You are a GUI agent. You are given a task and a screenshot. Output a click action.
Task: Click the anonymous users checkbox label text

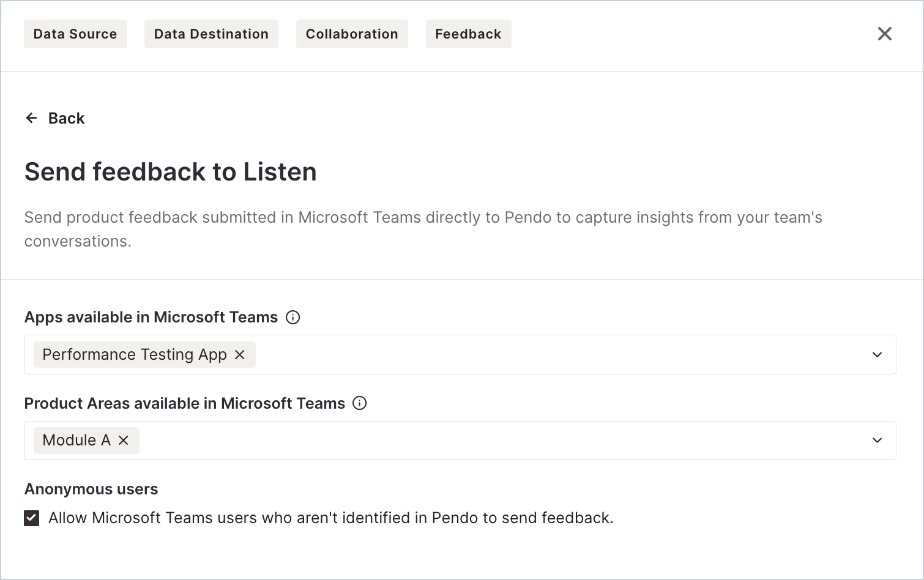331,518
